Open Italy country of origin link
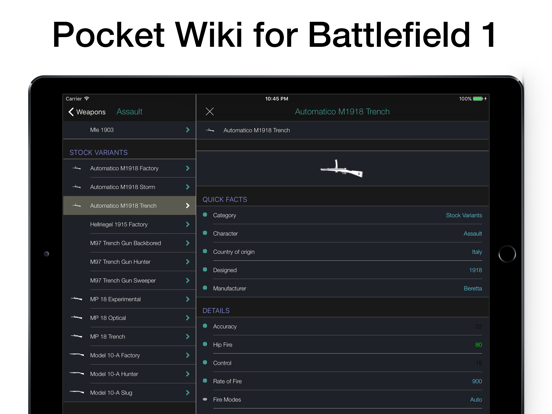The width and height of the screenshot is (552, 414). click(477, 252)
